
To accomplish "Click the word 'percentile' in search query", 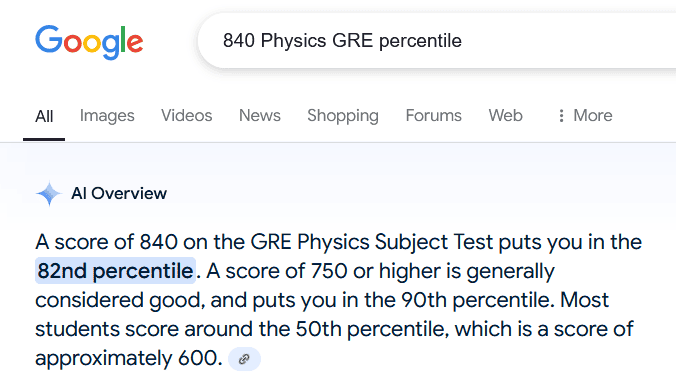I will pos(420,41).
